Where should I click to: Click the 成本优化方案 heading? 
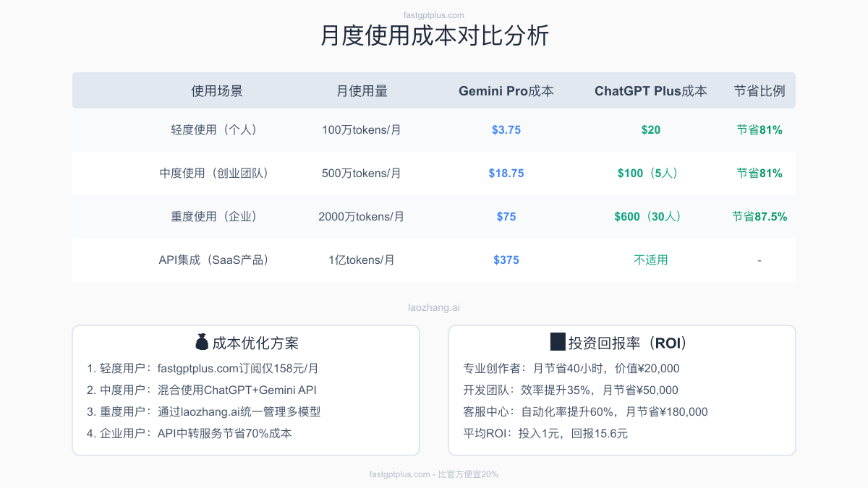click(255, 343)
